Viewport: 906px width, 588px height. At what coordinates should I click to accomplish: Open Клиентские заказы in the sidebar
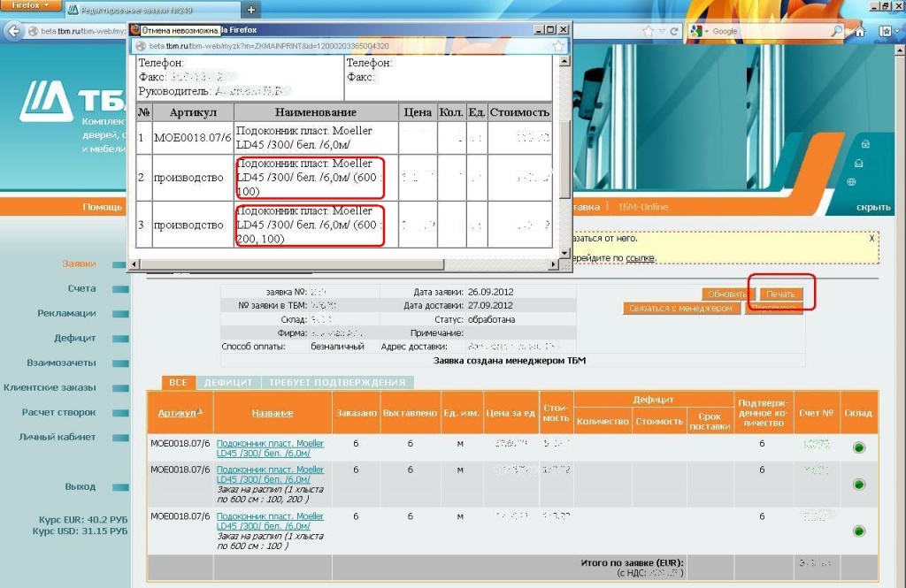click(x=50, y=387)
